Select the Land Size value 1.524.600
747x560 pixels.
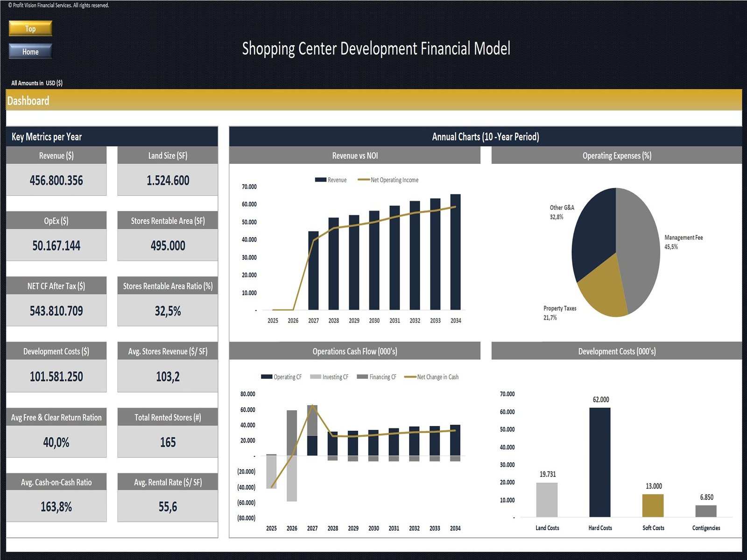tap(168, 180)
